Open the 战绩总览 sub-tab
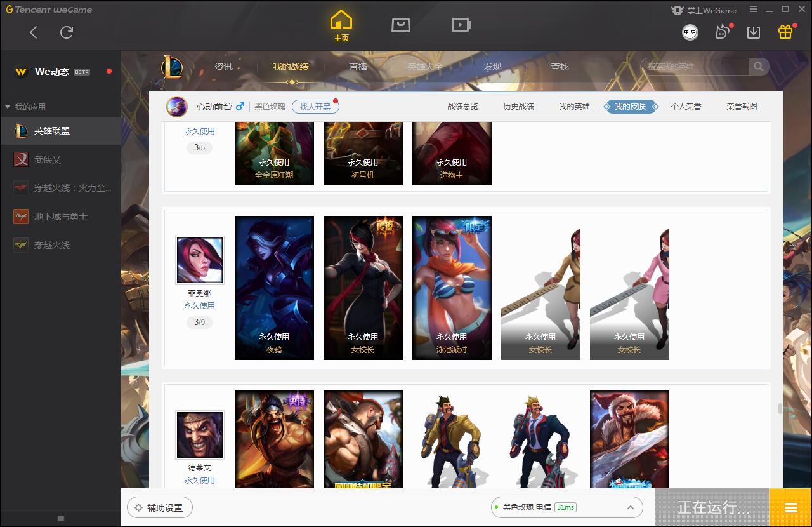This screenshot has width=812, height=527. point(462,107)
